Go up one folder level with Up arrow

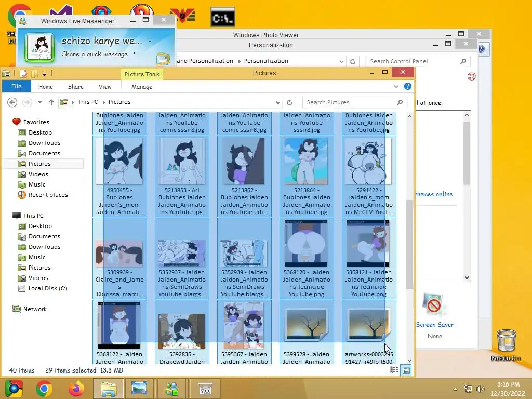click(51, 102)
